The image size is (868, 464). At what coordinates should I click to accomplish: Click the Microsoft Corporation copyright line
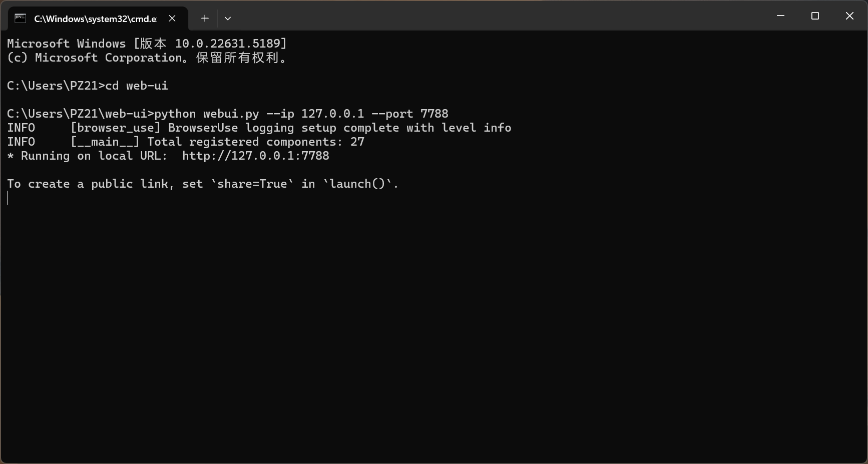[x=147, y=58]
